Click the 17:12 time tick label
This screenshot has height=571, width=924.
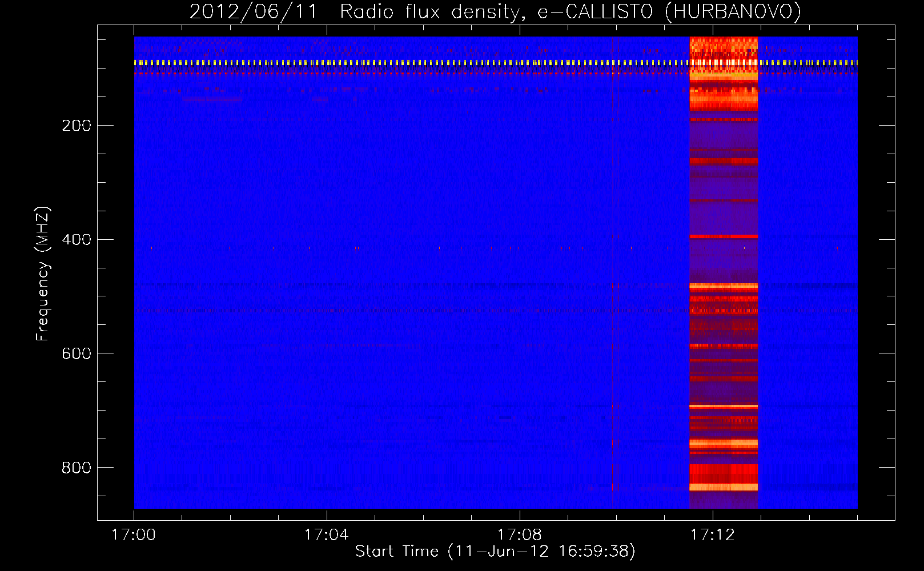(713, 535)
